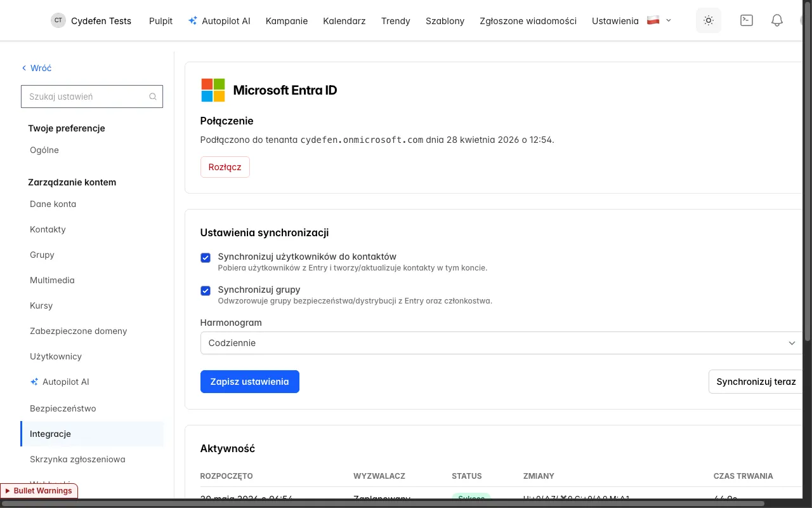Open Zgłoszone wiadomości in top navigation

[528, 20]
